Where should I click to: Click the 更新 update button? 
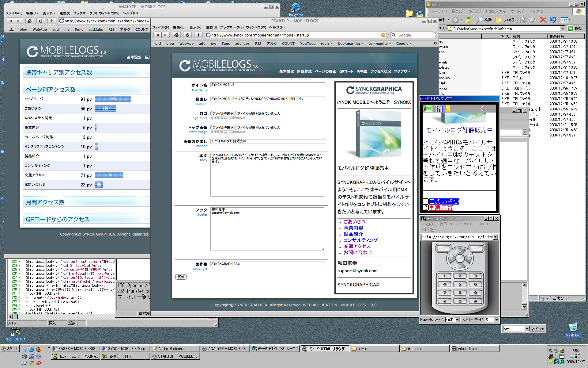pyautogui.click(x=181, y=277)
